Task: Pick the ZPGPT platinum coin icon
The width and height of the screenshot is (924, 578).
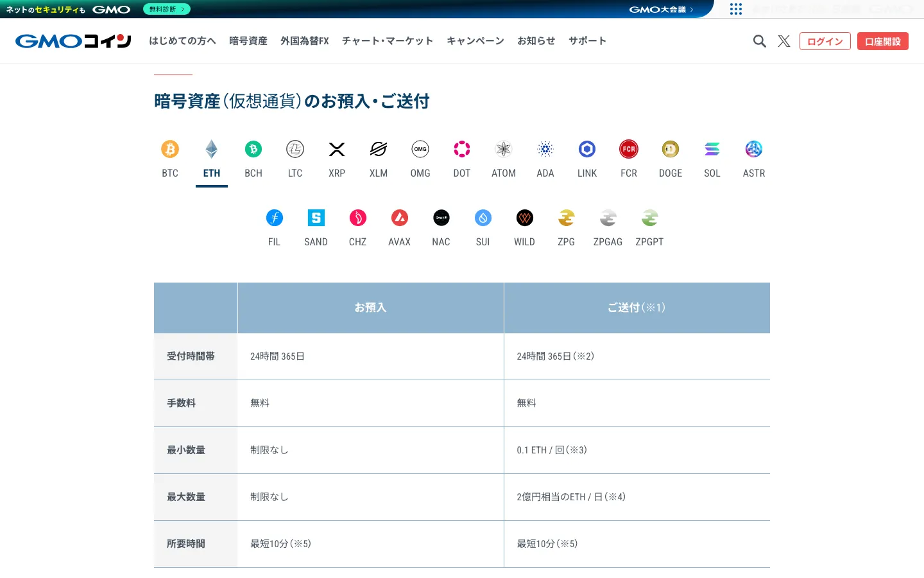Action: [x=650, y=218]
